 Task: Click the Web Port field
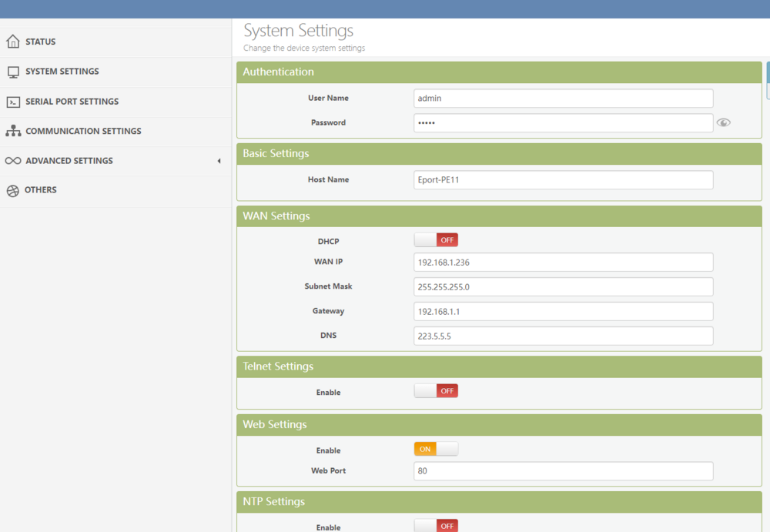tap(563, 471)
